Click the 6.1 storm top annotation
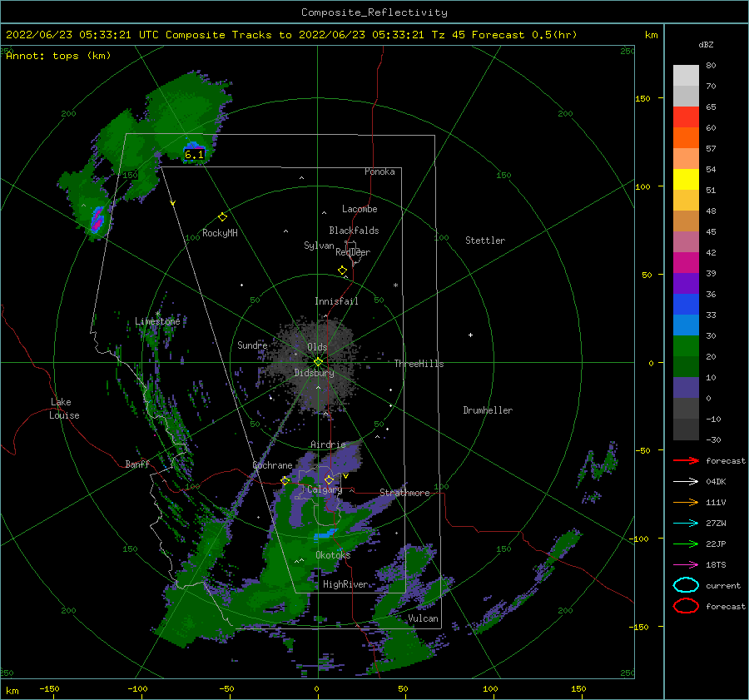The height and width of the screenshot is (700, 749). click(x=194, y=154)
